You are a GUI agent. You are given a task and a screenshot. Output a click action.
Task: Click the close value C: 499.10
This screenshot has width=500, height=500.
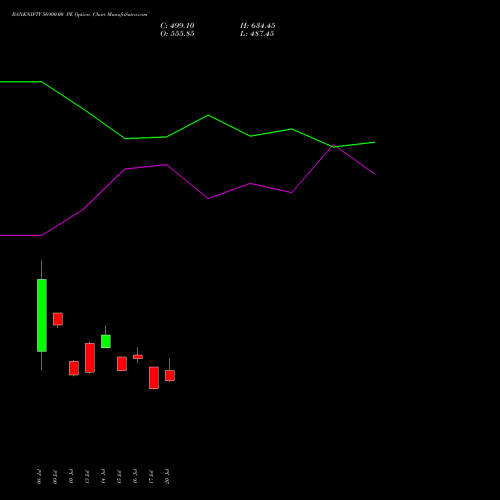pyautogui.click(x=177, y=26)
